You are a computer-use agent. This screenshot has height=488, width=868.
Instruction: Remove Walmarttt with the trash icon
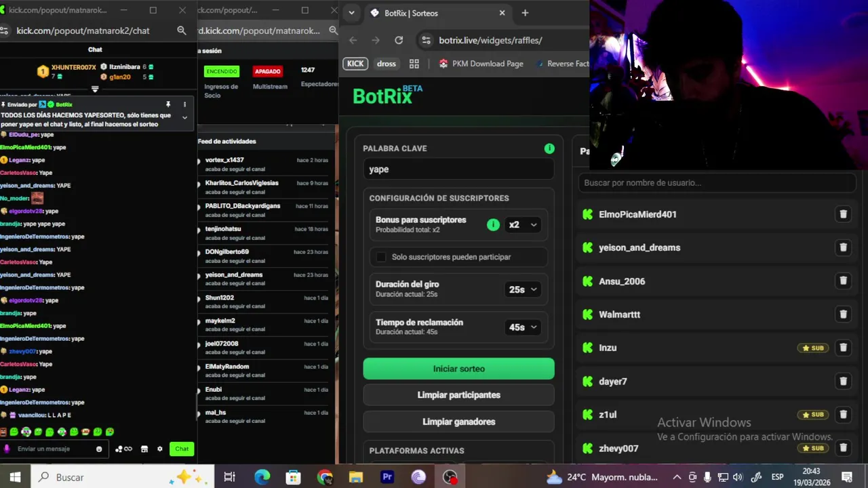(843, 314)
